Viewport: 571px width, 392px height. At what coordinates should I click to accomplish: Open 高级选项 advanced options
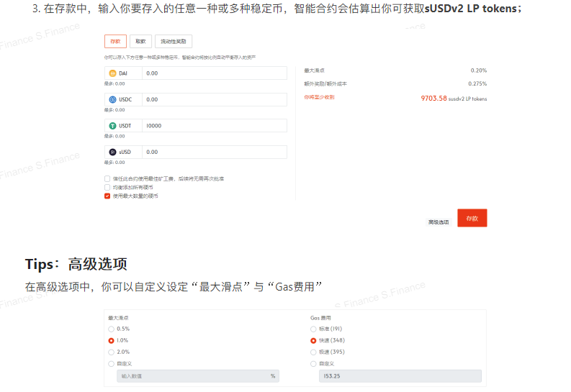click(x=439, y=222)
